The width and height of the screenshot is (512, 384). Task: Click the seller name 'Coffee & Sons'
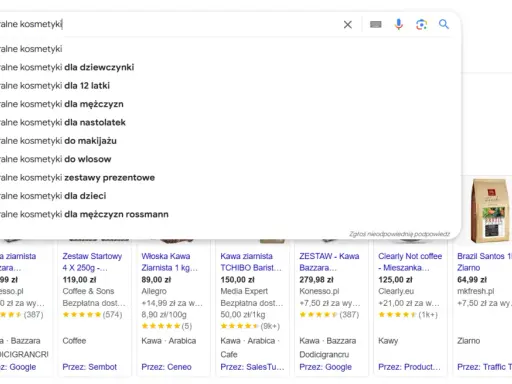pyautogui.click(x=88, y=291)
